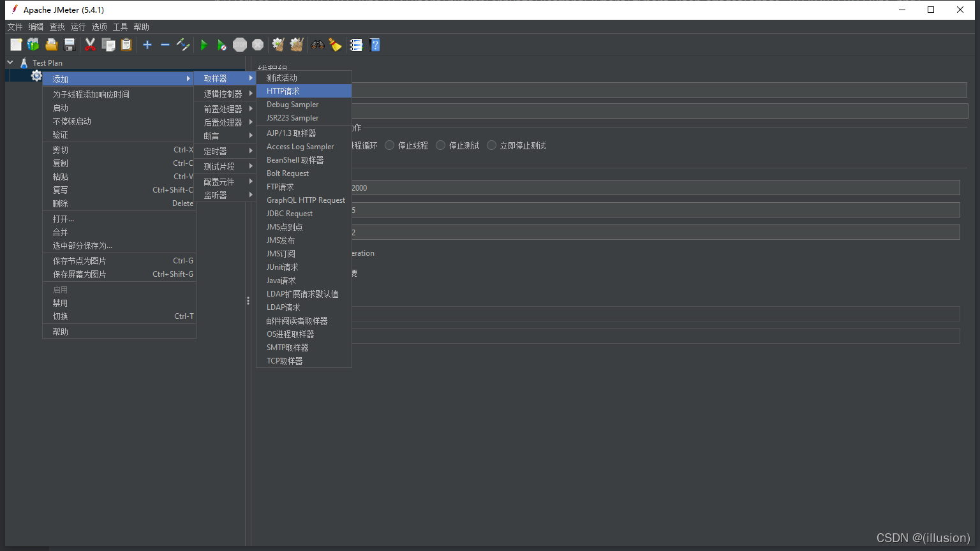Expand the 逻辑控制器 submenu
The image size is (980, 551).
[x=223, y=94]
